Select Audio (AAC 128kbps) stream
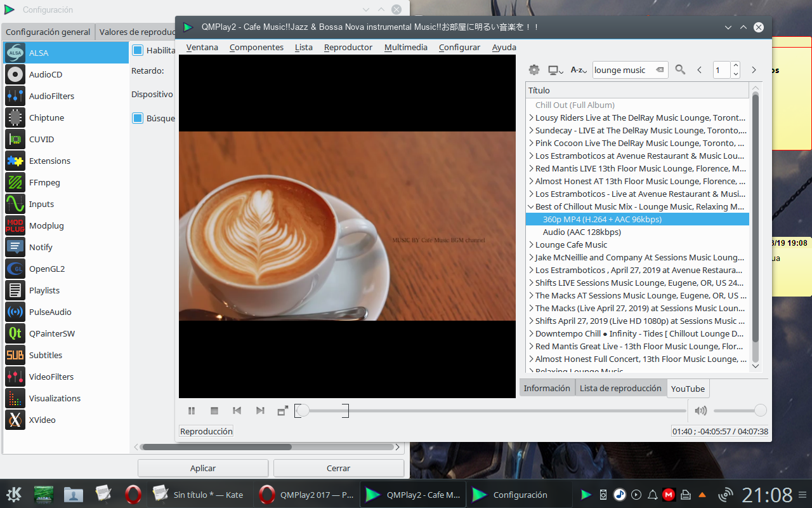 637,232
